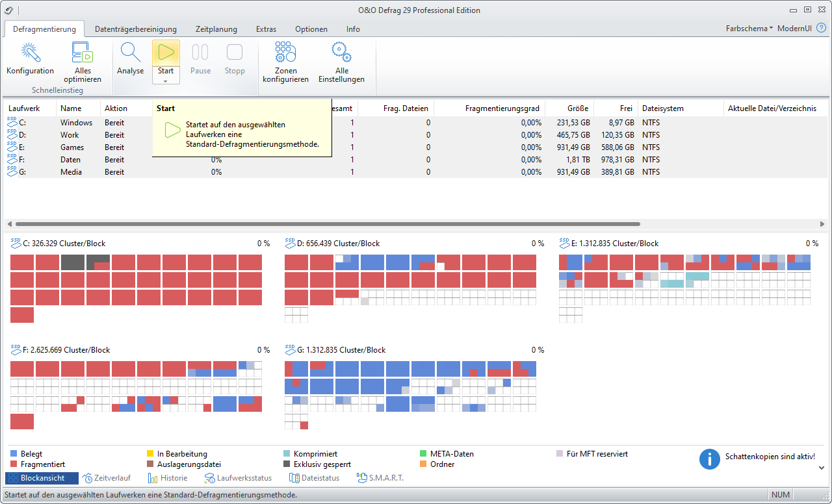Expand the Start button dropdown arrow
The width and height of the screenshot is (832, 504).
pyautogui.click(x=166, y=81)
